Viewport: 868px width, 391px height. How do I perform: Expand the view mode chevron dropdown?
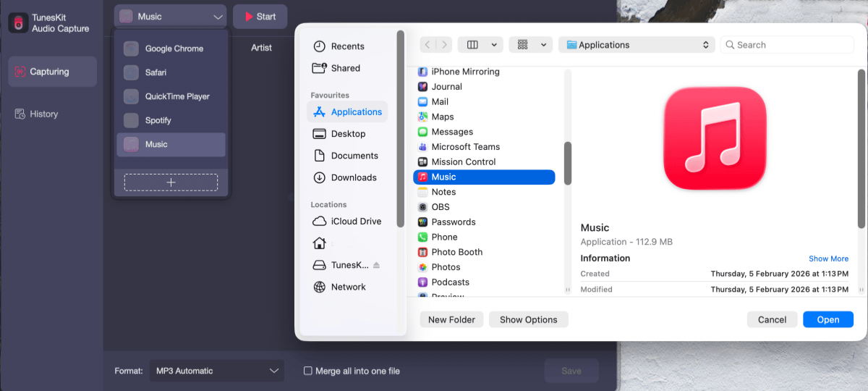494,45
